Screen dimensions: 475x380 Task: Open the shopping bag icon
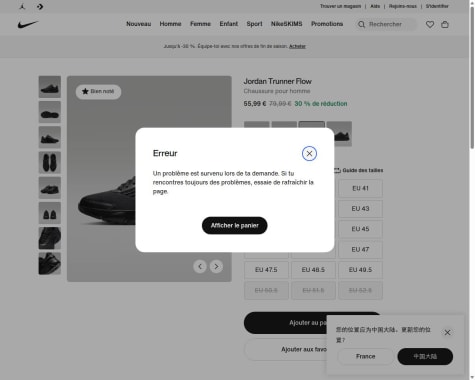point(445,24)
